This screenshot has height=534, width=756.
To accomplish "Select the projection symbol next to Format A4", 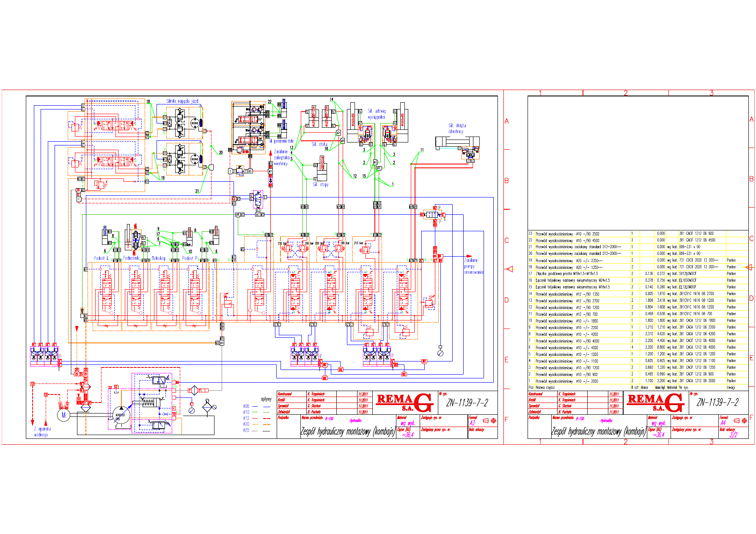I will tap(741, 421).
